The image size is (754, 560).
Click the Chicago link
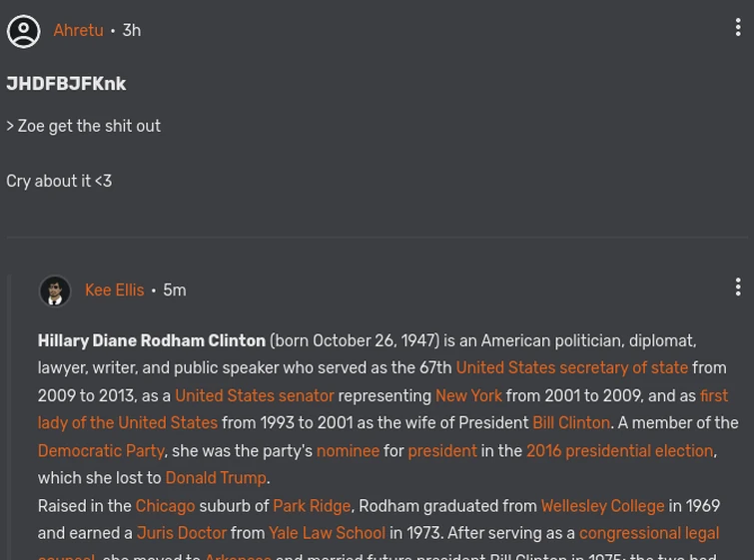(x=165, y=506)
